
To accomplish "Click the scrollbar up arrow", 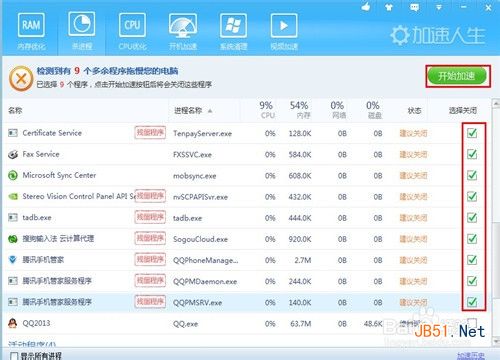I will pyautogui.click(x=496, y=104).
